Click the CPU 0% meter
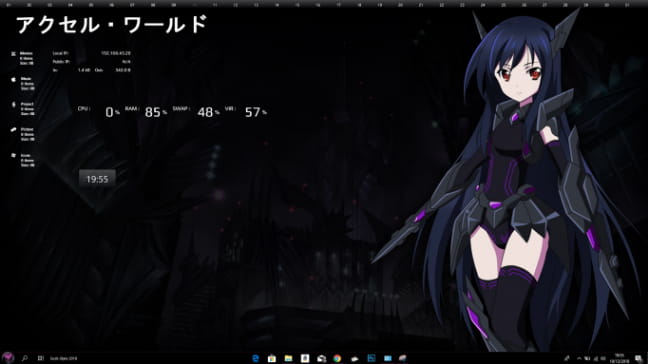Screen dimensions: 648x364 click(x=99, y=111)
